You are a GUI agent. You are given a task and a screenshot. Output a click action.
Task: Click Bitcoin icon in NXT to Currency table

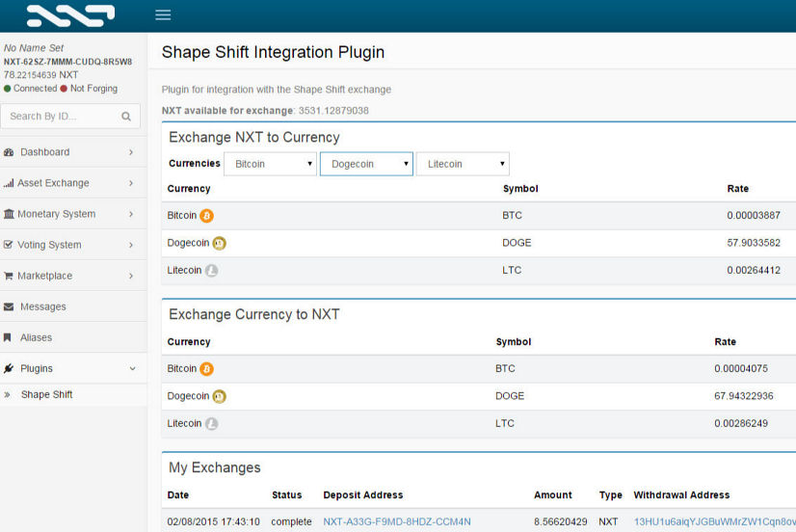point(206,216)
